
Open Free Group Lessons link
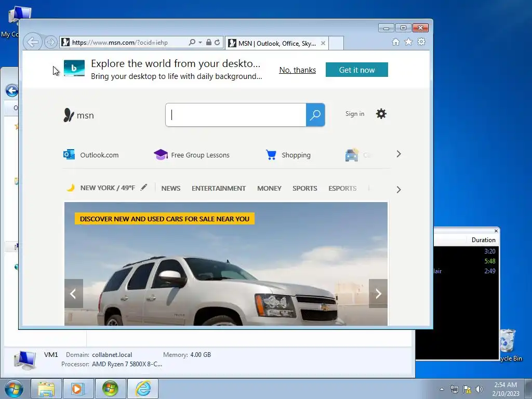(x=192, y=155)
